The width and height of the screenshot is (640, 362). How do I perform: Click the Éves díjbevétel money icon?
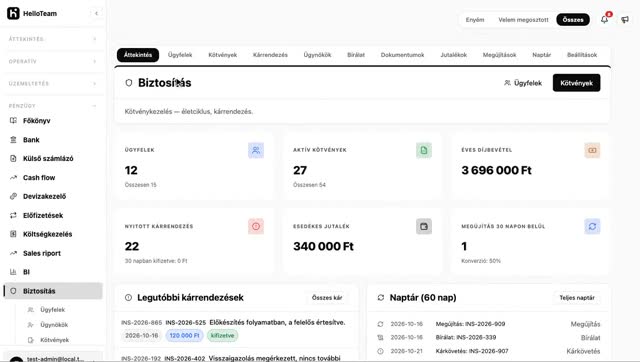(x=592, y=150)
